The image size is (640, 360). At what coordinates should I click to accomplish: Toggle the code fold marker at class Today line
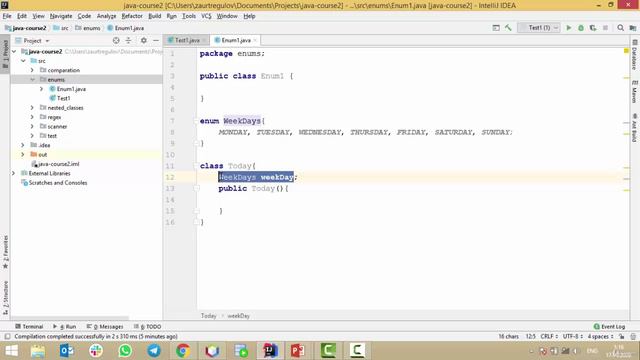[x=196, y=166]
